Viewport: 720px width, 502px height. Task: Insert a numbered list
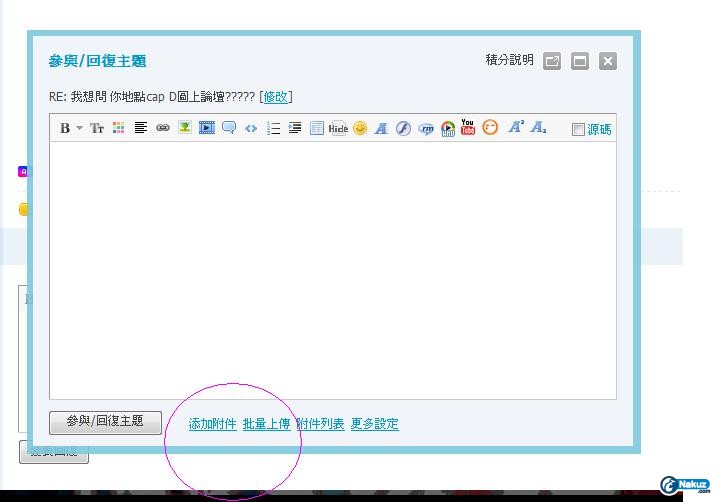click(x=273, y=128)
